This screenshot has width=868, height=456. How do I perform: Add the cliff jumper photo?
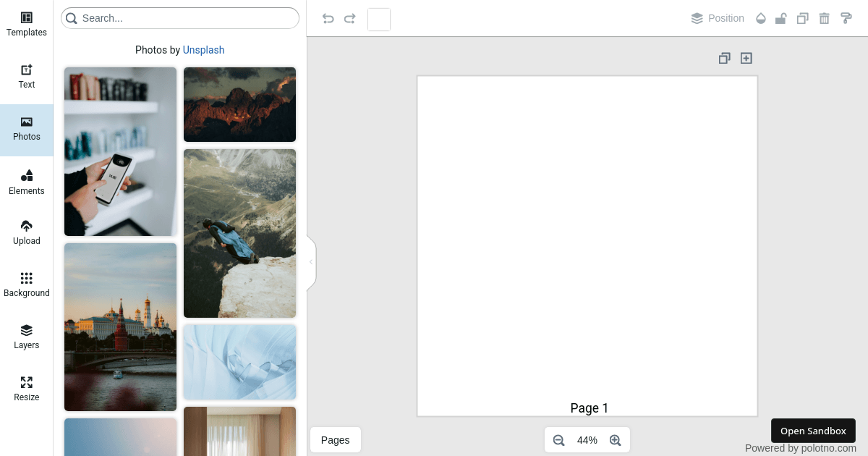click(239, 233)
